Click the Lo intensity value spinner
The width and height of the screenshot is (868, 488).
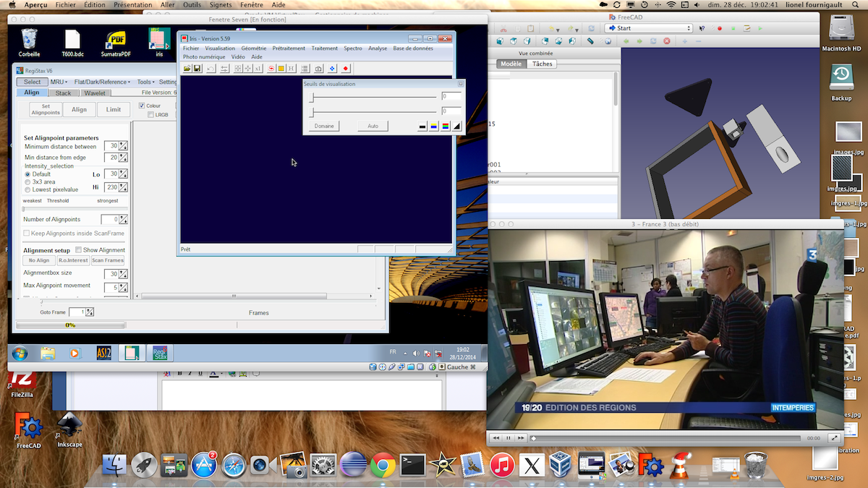(x=124, y=174)
